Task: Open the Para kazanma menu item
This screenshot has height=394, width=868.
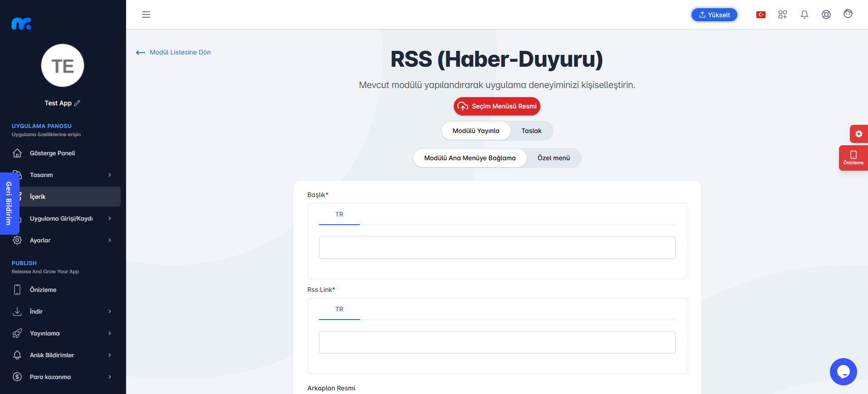Action: click(63, 377)
